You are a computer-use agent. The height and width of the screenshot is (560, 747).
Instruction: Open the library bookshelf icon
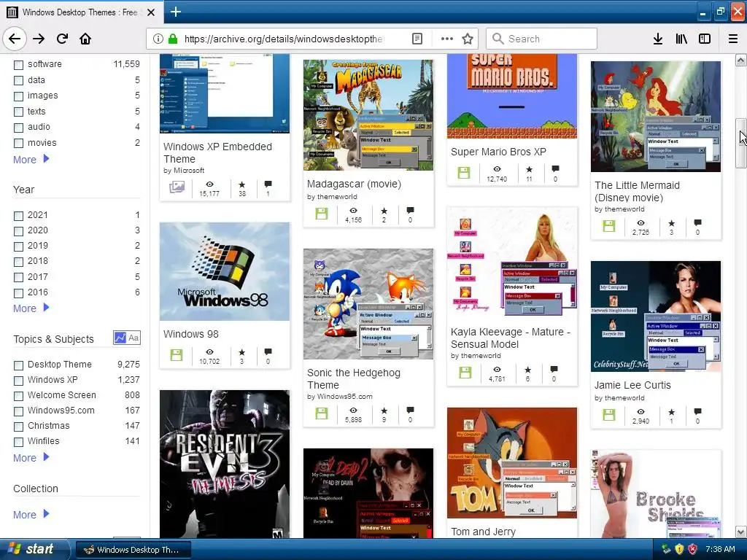coord(681,39)
